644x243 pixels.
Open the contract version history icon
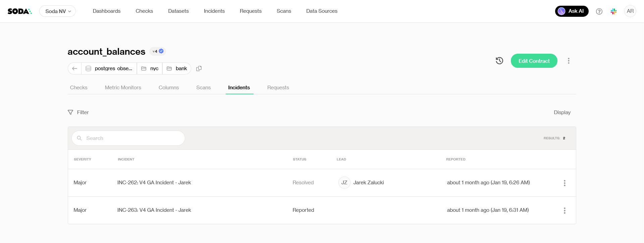(x=499, y=61)
